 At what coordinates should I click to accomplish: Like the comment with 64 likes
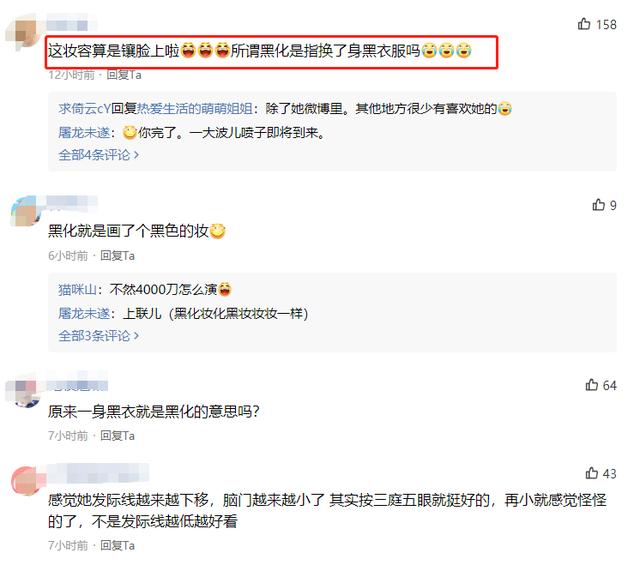pos(591,385)
